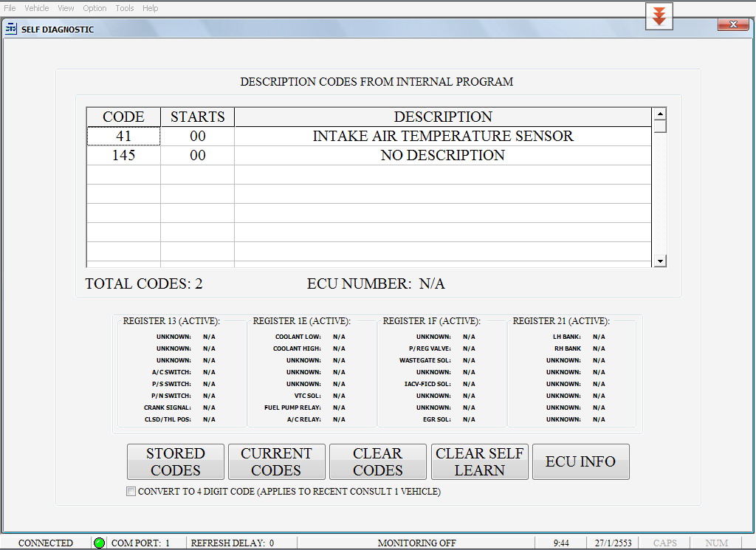
Task: Open the View menu
Action: [66, 8]
